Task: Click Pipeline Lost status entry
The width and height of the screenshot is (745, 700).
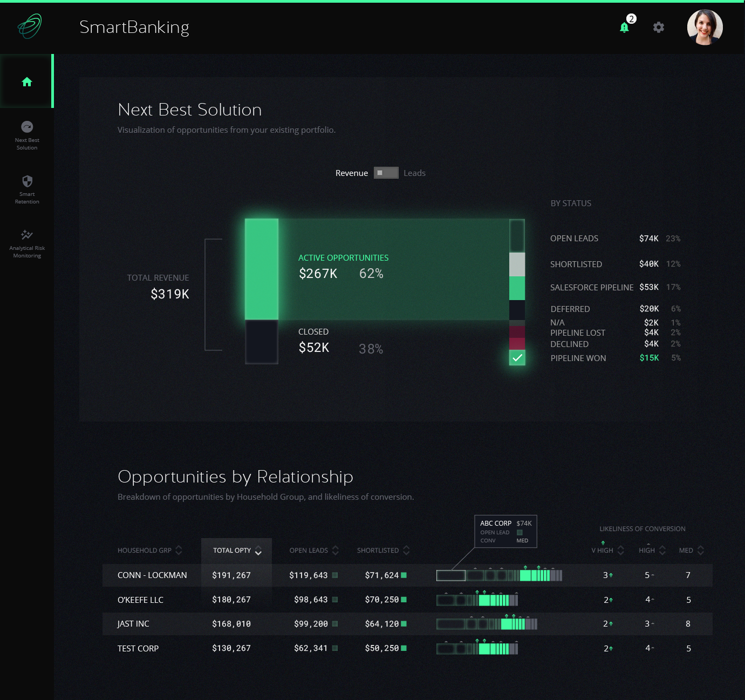Action: coord(615,332)
